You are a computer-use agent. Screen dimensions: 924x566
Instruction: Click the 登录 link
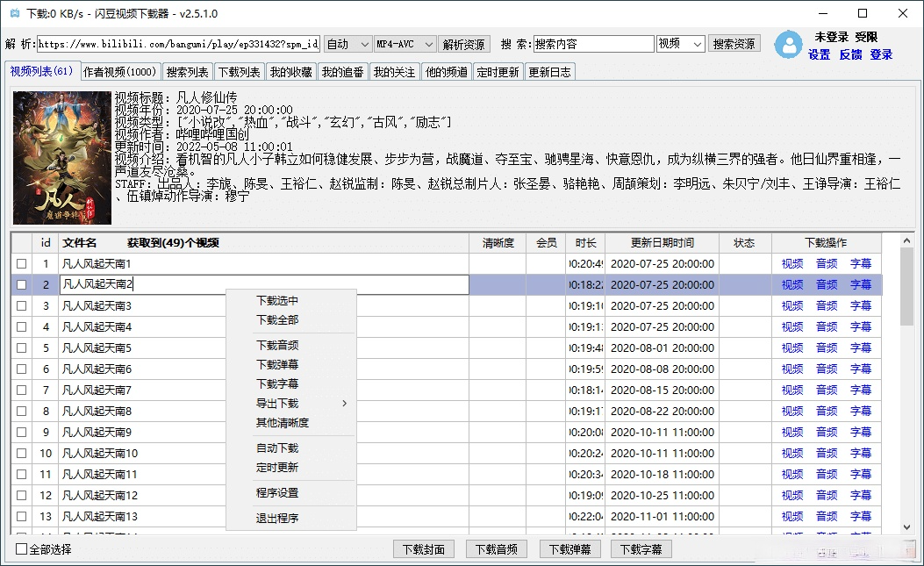coord(881,54)
